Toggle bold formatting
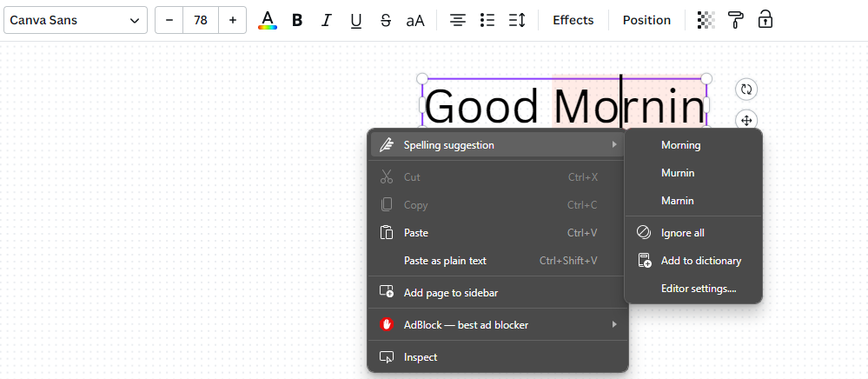Image resolution: width=868 pixels, height=379 pixels. coord(297,21)
